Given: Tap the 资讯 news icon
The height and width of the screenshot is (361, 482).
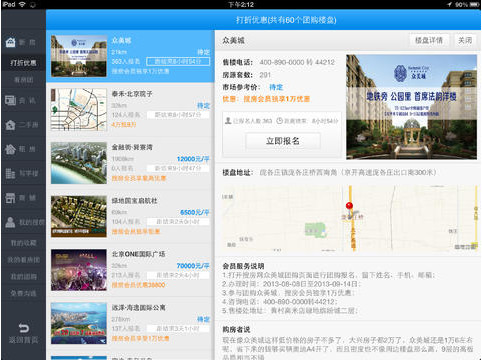Looking at the screenshot, I should point(10,100).
